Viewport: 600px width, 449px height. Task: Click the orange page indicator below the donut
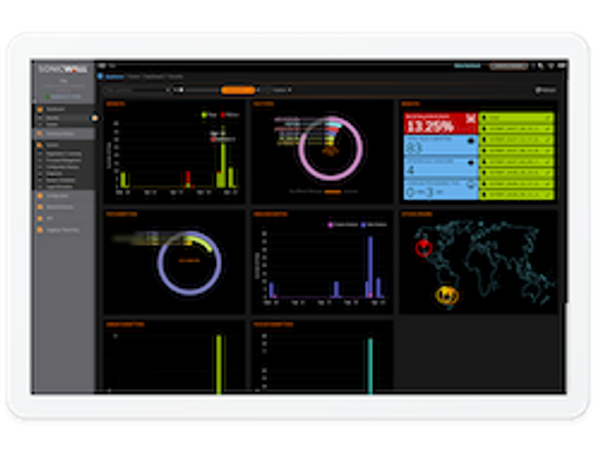pos(333,192)
